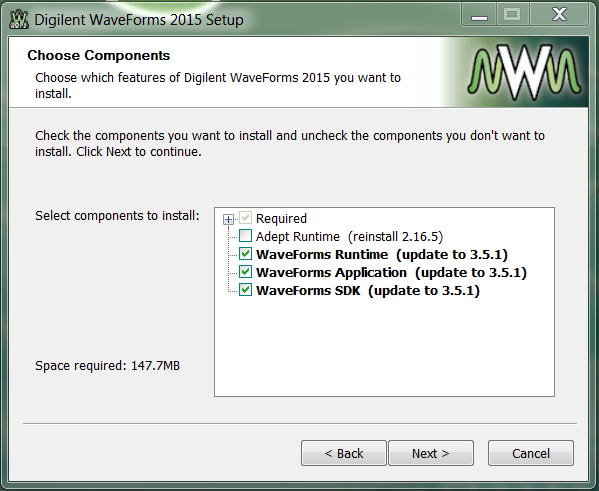The image size is (599, 491).
Task: Click the WaveForms 2015 title bar icon
Action: (19, 19)
